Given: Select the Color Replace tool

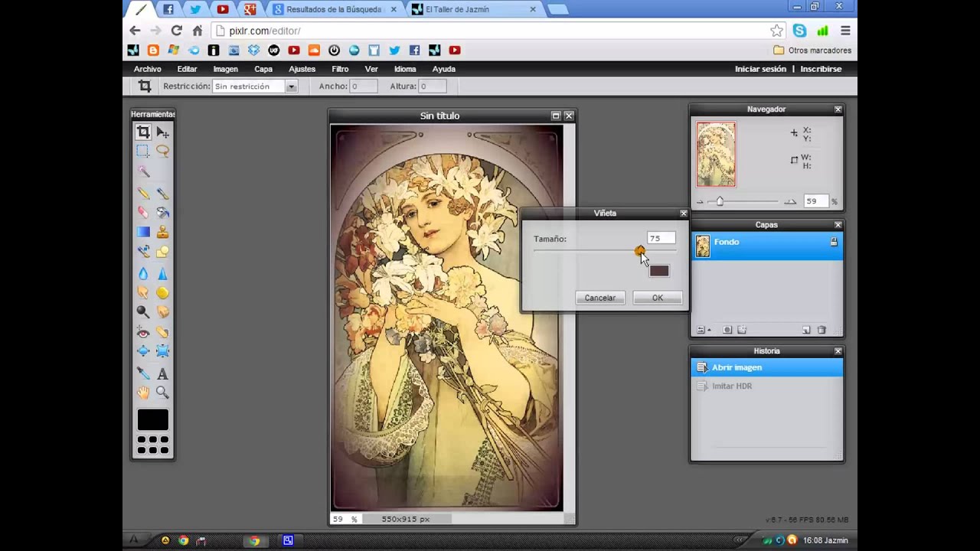Looking at the screenshot, I should 143,251.
